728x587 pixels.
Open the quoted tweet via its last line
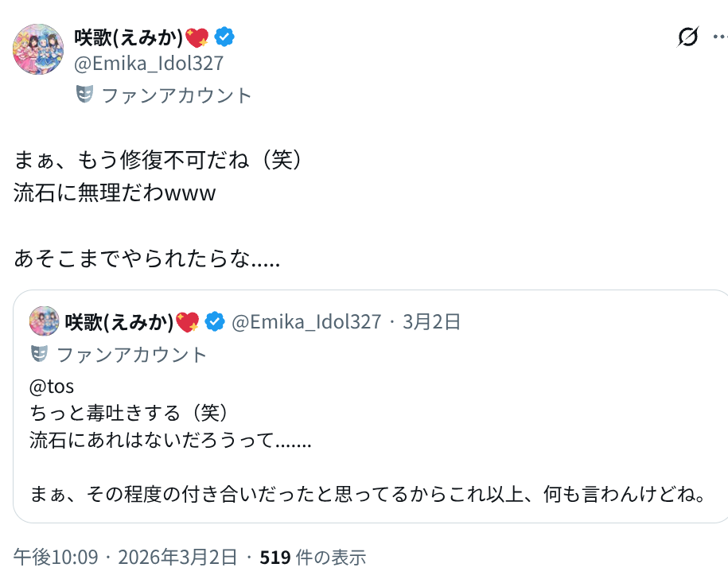367,494
